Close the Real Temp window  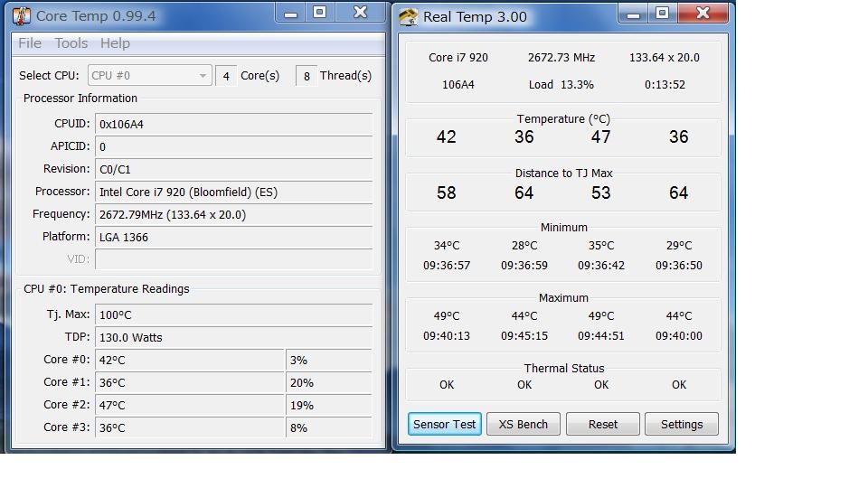[x=703, y=14]
